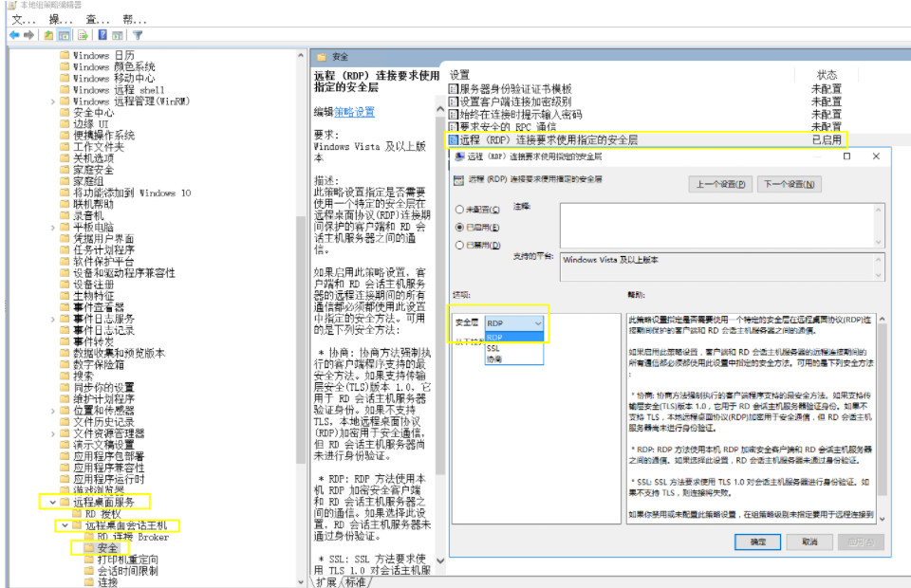Select the 会话时间限制 tree item

(x=127, y=571)
